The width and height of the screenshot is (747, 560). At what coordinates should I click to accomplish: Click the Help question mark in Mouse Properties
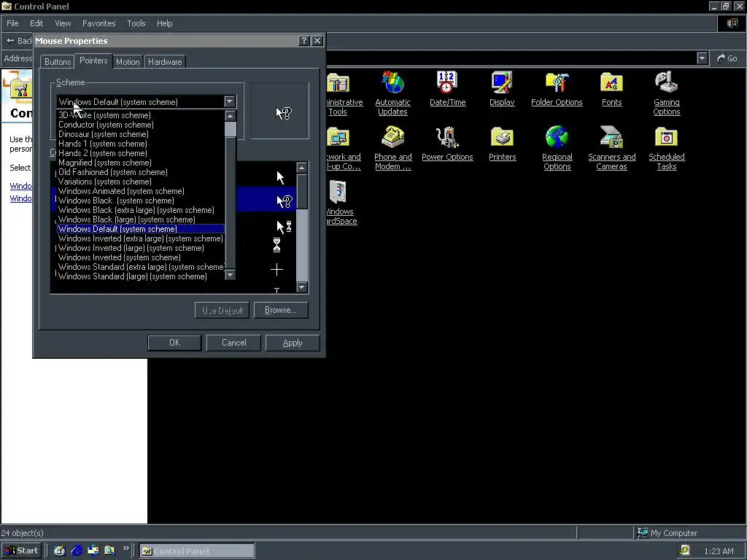304,41
